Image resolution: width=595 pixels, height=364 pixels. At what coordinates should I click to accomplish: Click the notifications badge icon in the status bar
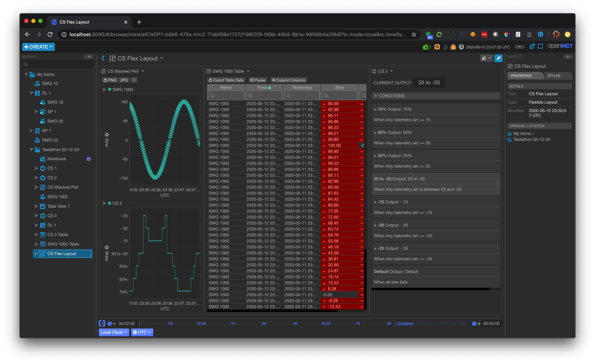(x=427, y=47)
